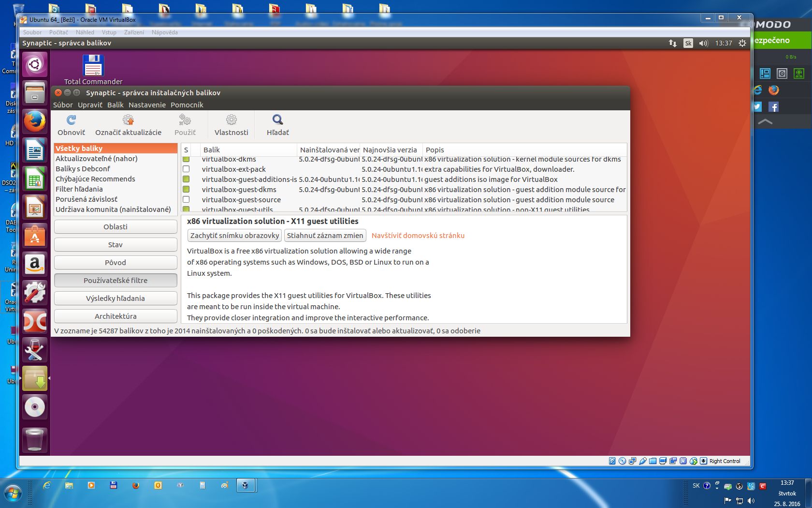The width and height of the screenshot is (812, 508).
Task: Open Internet Explorer from Windows taskbar
Action: (x=47, y=485)
